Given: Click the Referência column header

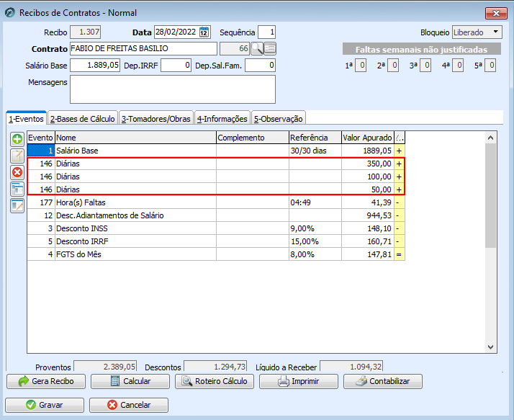Looking at the screenshot, I should (315, 138).
